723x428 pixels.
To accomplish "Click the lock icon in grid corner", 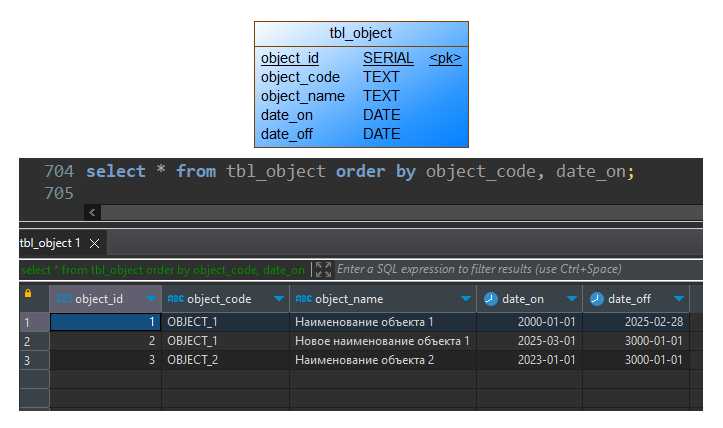I will tap(27, 295).
